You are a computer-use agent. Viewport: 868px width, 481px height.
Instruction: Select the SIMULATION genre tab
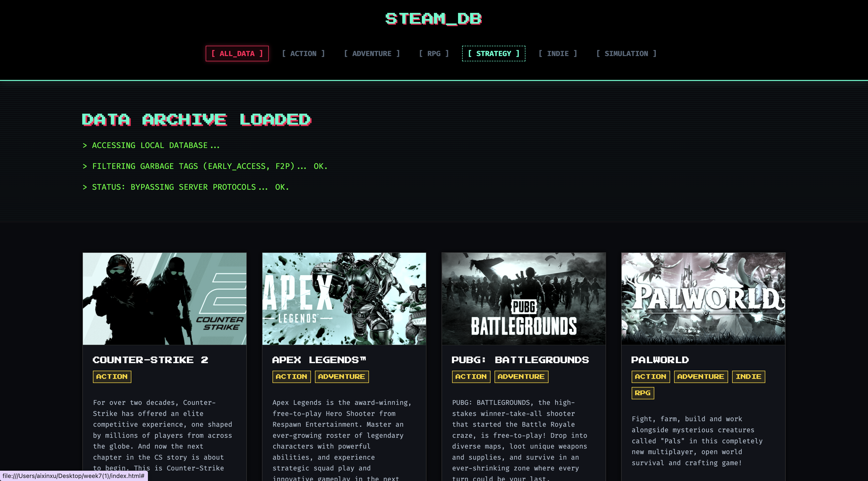pos(626,53)
